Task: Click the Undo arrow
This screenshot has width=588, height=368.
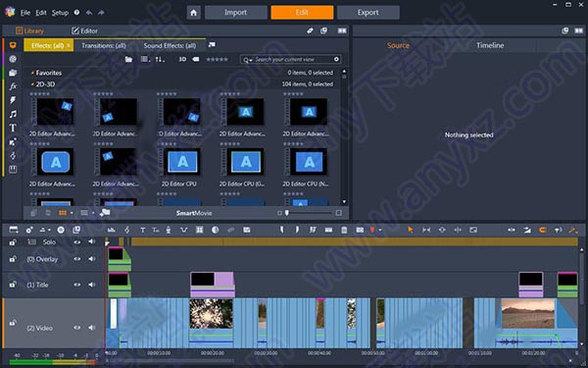Action: (89, 13)
